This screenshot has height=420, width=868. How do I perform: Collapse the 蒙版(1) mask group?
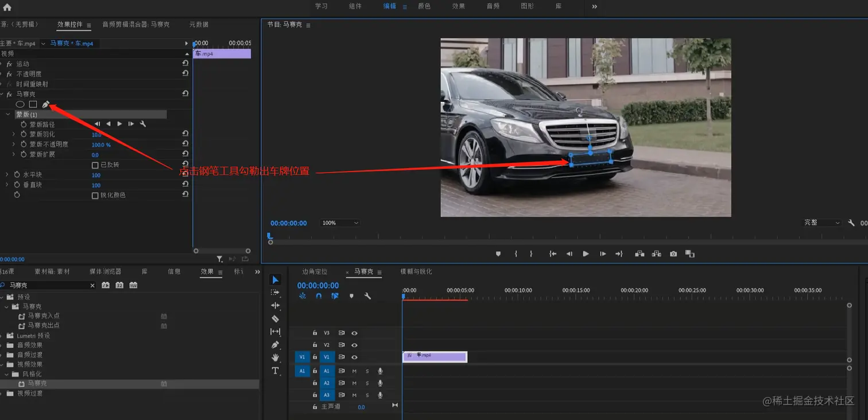coord(8,114)
